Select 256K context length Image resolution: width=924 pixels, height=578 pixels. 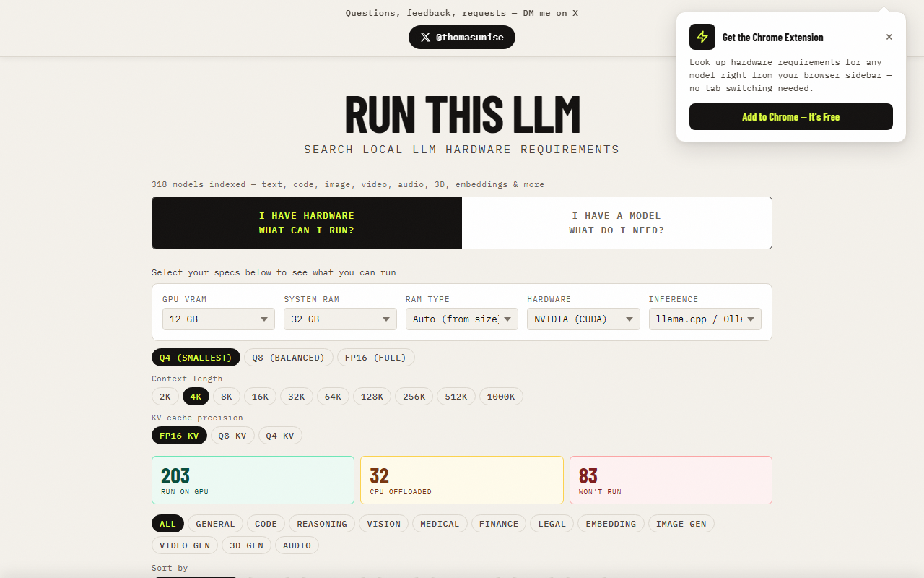point(414,397)
